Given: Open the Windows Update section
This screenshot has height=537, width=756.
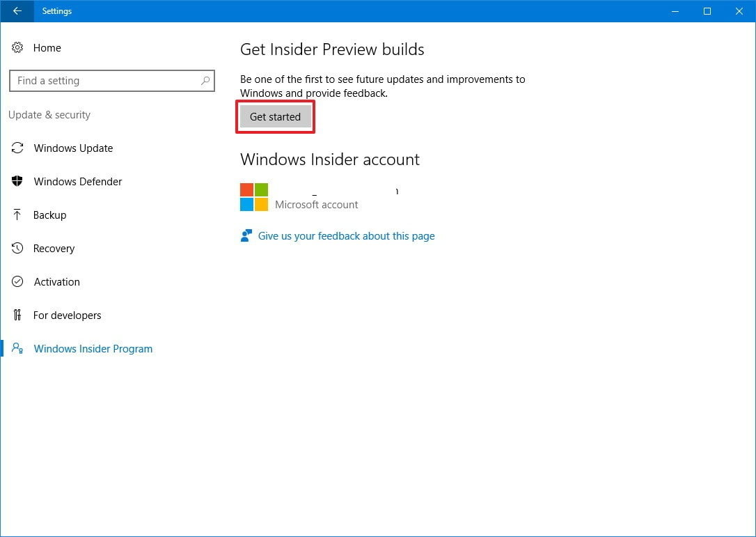Looking at the screenshot, I should [x=73, y=148].
